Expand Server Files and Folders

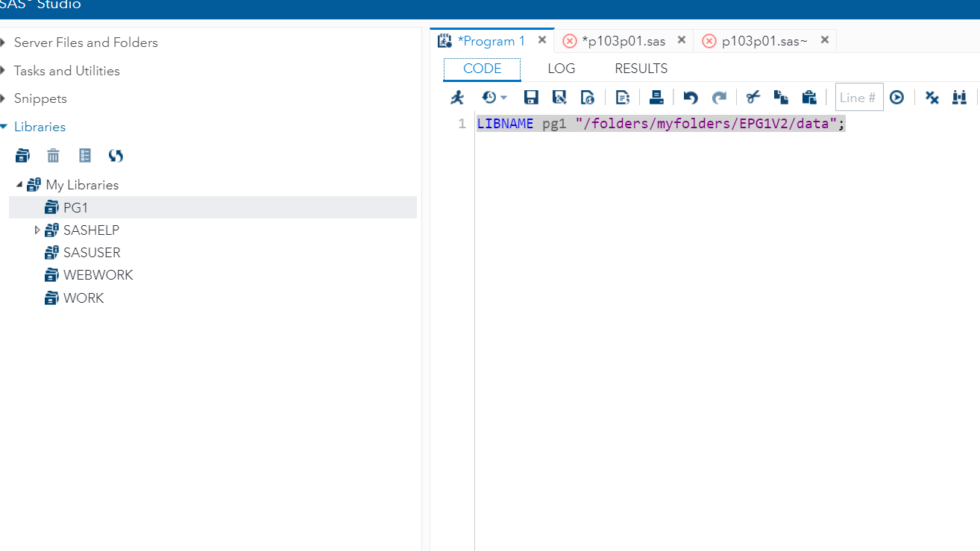tap(6, 42)
